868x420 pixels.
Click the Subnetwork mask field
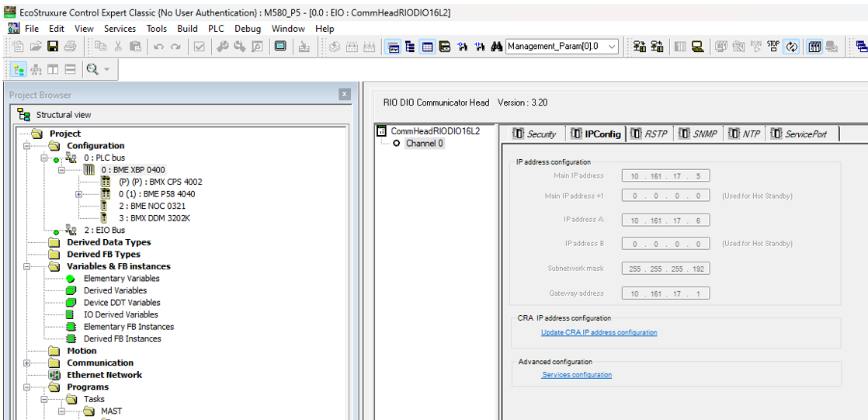coord(665,269)
